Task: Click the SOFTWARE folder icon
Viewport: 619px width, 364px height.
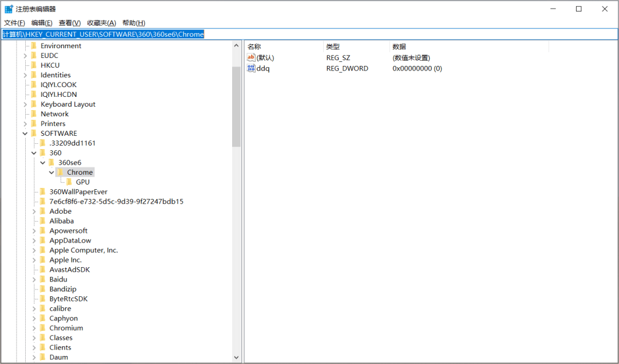Action: click(34, 134)
